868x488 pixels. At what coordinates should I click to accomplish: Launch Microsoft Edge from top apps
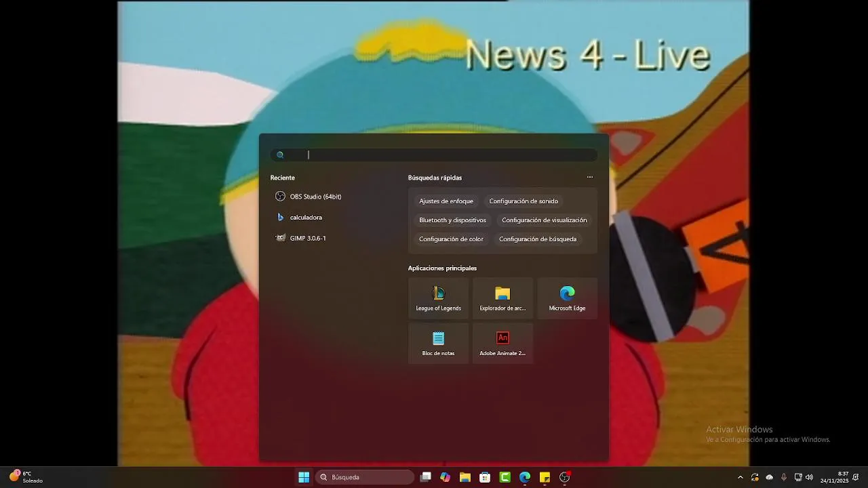tap(567, 298)
